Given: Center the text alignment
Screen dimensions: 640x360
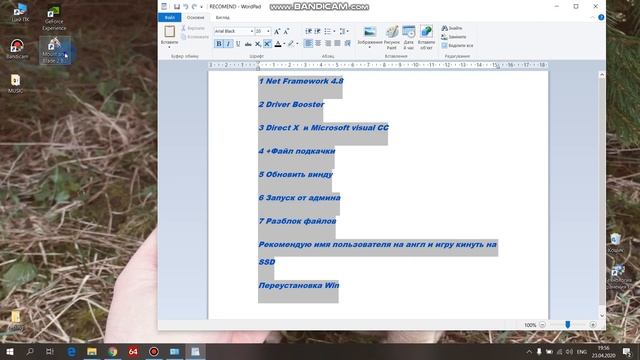Looking at the screenshot, I should click(318, 43).
